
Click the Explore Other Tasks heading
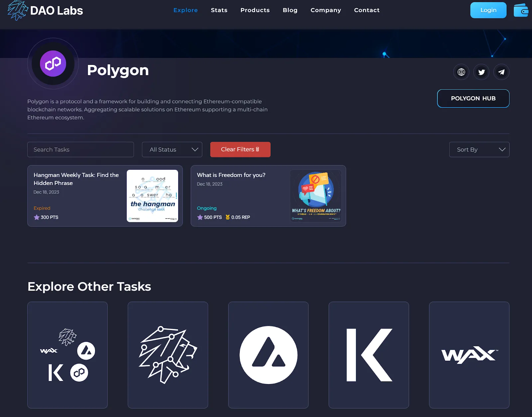tap(89, 287)
